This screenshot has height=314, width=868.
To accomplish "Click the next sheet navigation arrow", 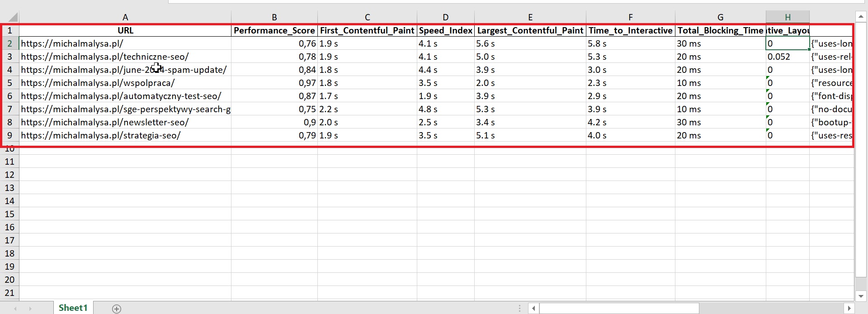I will point(30,309).
